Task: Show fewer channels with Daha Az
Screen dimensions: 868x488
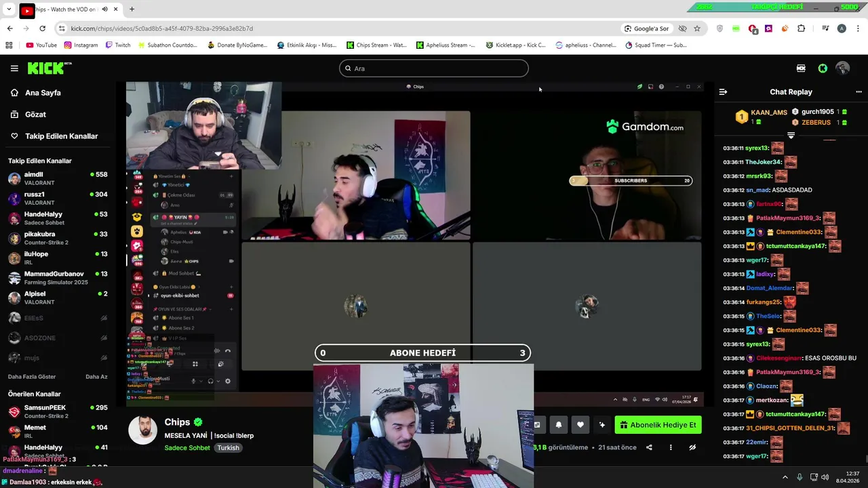Action: pos(96,377)
